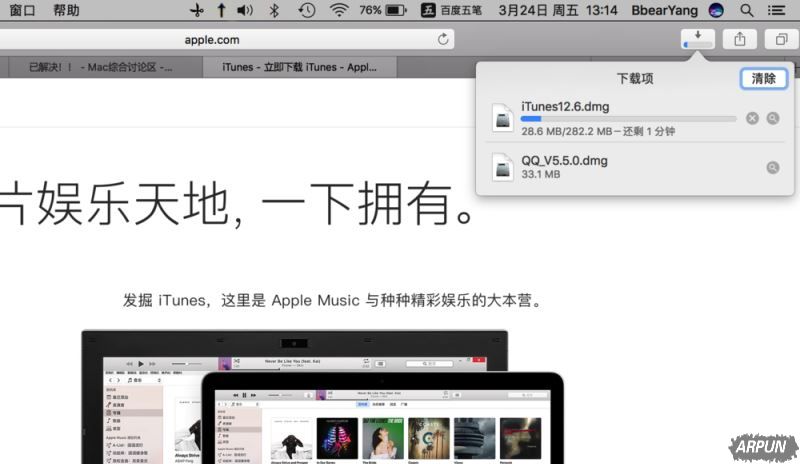Click the iTunes12.6.dmg file icon
Image resolution: width=800 pixels, height=464 pixels.
pyautogui.click(x=503, y=118)
